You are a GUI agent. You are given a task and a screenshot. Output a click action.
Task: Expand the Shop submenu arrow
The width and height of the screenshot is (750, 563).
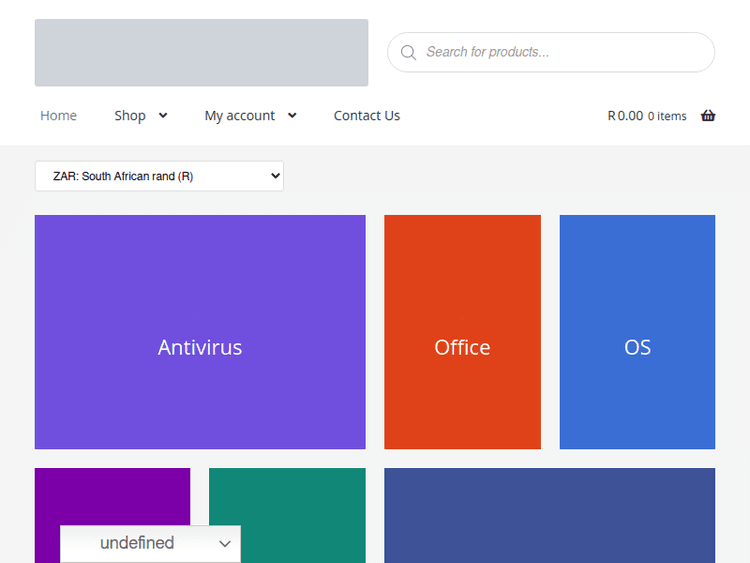(163, 116)
